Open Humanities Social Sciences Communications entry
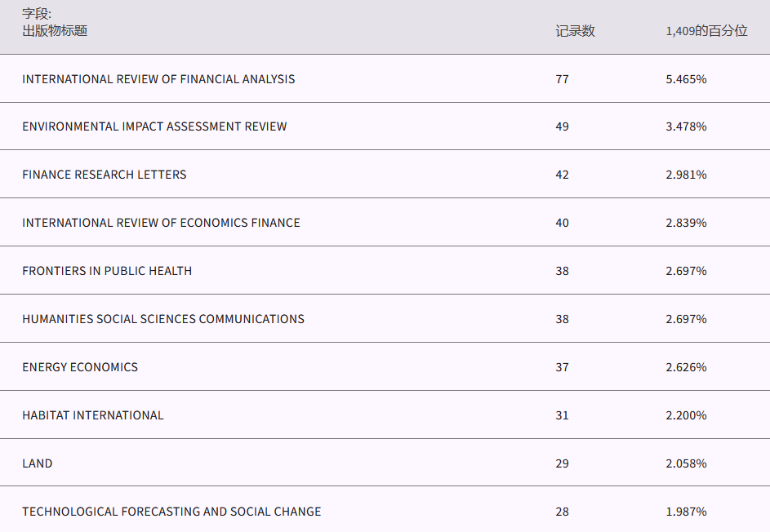 pos(163,319)
